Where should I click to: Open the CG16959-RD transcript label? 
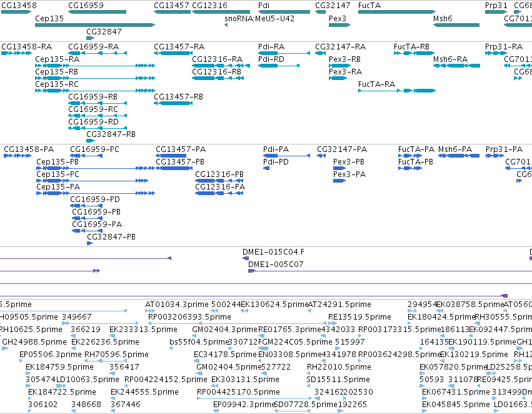pyautogui.click(x=94, y=122)
